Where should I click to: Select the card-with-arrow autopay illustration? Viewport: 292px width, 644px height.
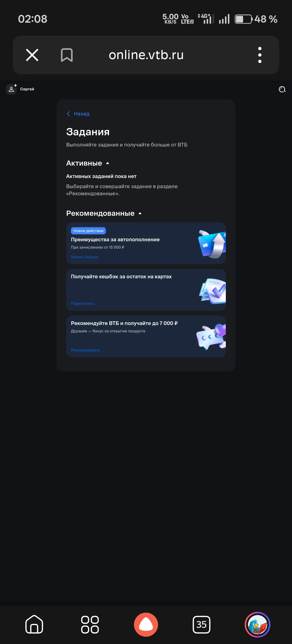pos(212,244)
